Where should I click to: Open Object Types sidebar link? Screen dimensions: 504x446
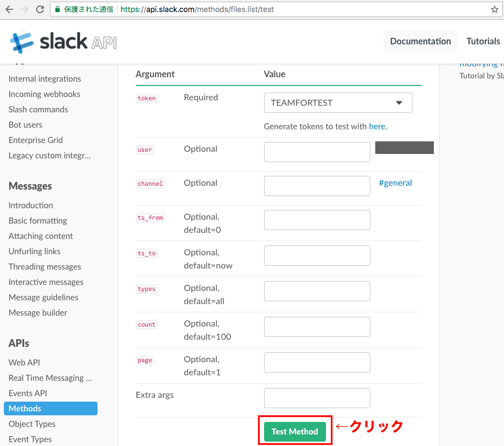pos(32,424)
